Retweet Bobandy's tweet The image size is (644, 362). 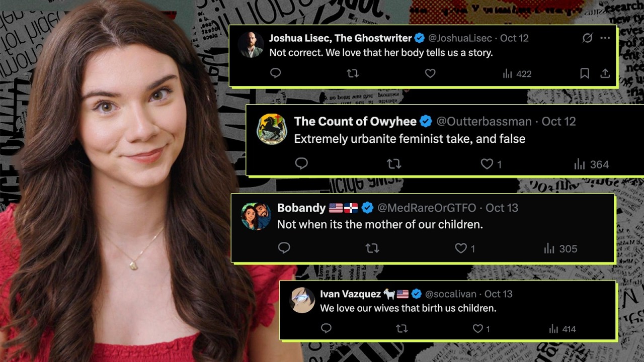(x=372, y=248)
